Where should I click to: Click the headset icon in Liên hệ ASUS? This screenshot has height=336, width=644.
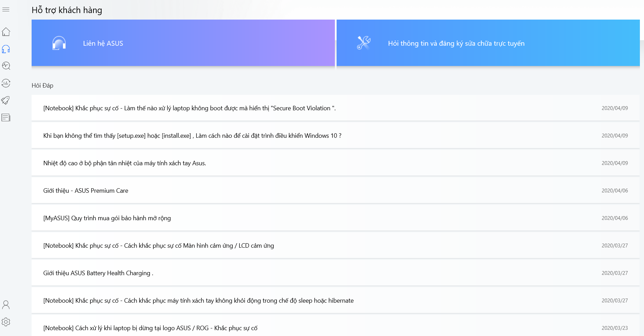59,43
